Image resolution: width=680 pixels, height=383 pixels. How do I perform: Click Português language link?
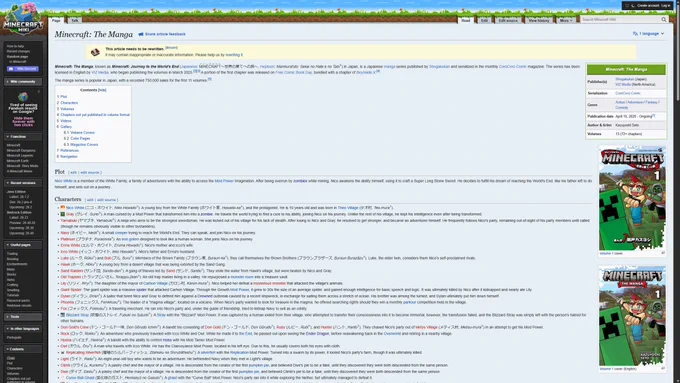(14, 337)
